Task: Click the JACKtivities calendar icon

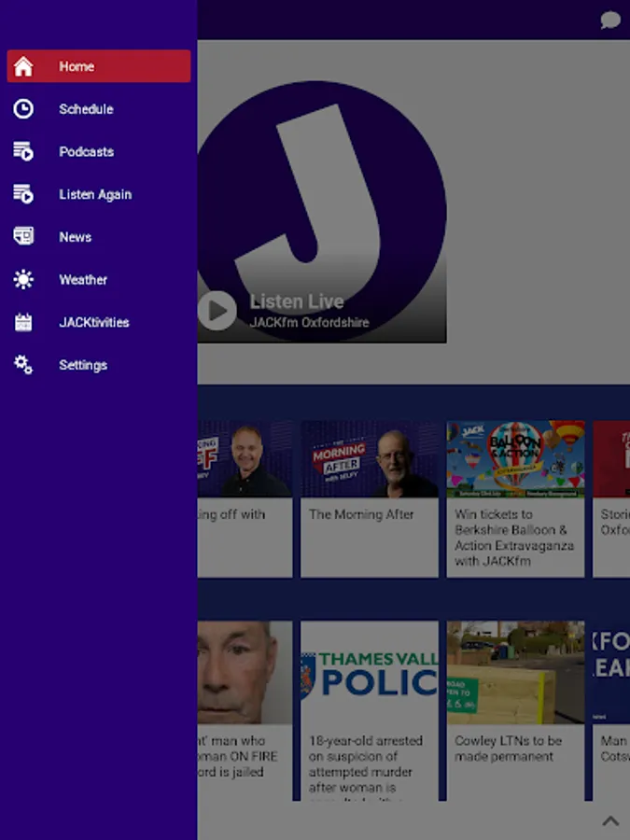Action: coord(23,322)
